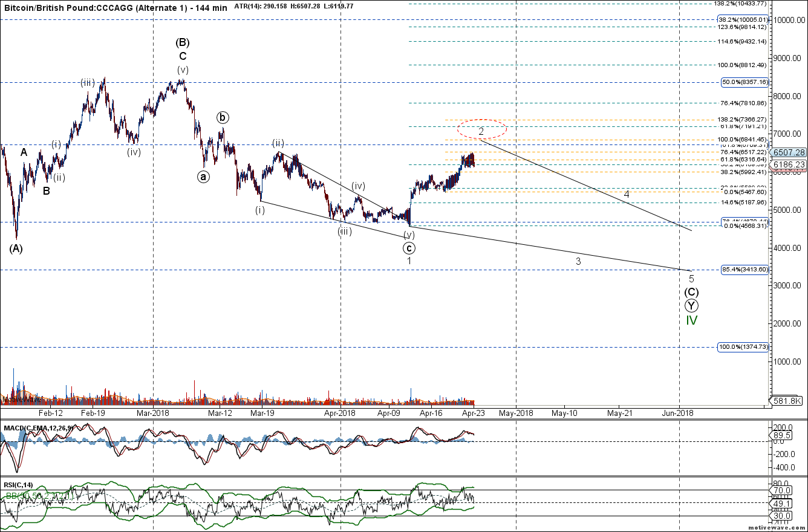808x532 pixels.
Task: Select the 50.0%(8357.16) retracement label
Action: (744, 82)
